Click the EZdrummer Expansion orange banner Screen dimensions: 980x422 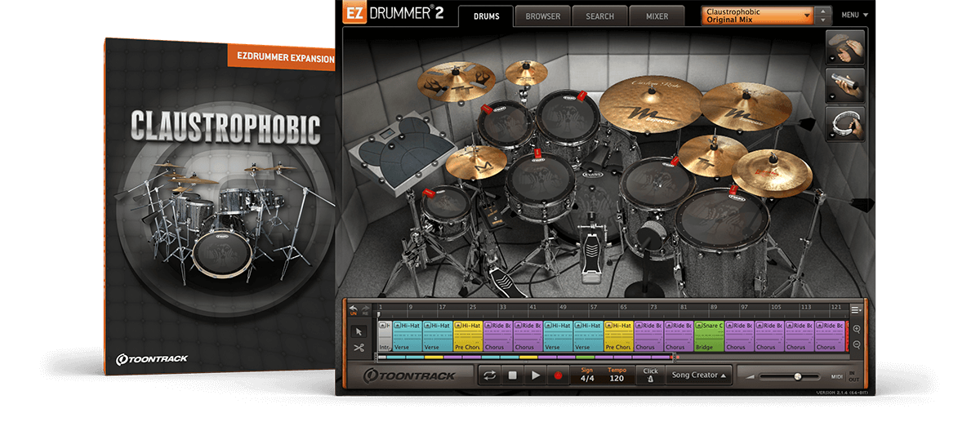pos(280,59)
